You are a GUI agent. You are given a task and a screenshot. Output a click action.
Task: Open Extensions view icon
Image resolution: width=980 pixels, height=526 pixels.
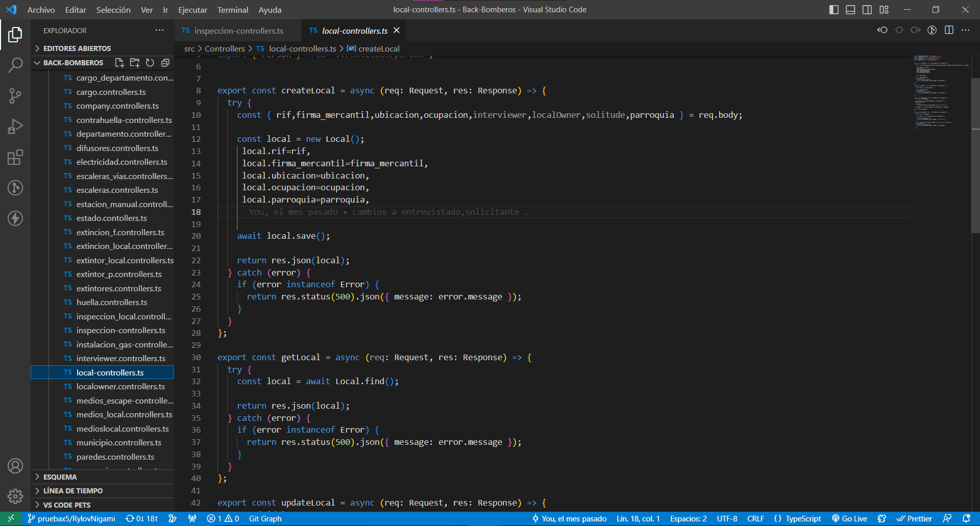[x=15, y=157]
